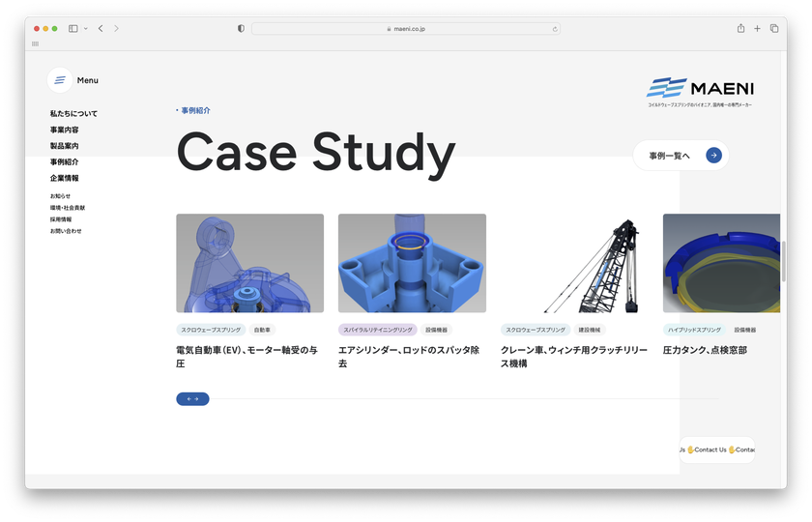Open a new tab with plus icon
Image resolution: width=812 pixels, height=522 pixels.
click(x=757, y=29)
